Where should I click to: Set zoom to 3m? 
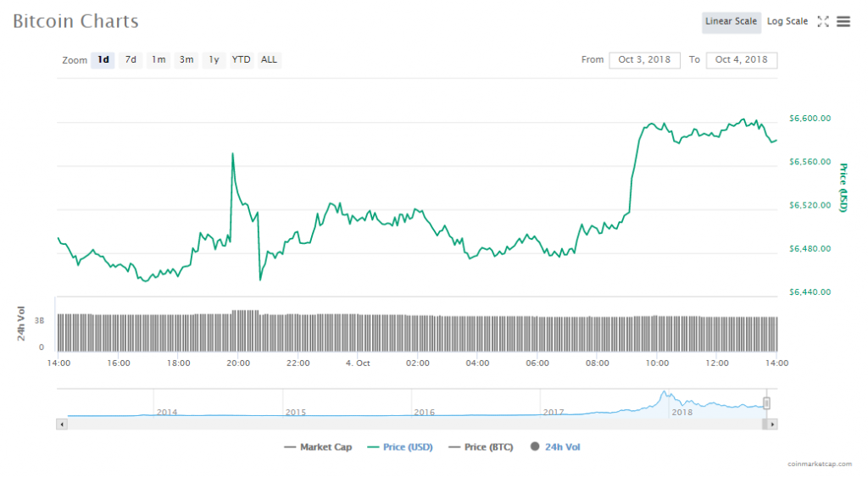186,60
